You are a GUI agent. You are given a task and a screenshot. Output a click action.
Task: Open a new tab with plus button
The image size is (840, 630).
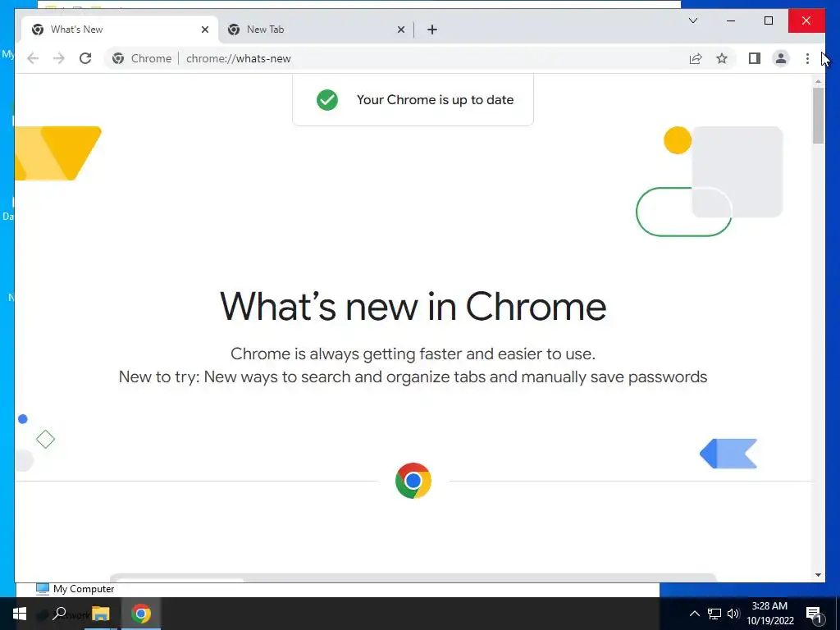coord(432,30)
